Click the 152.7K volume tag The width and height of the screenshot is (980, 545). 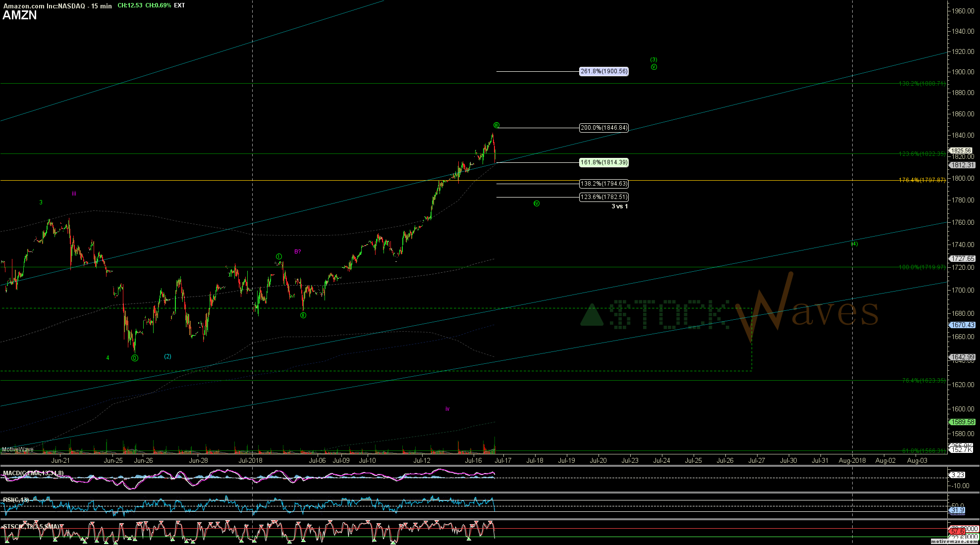[x=961, y=449]
